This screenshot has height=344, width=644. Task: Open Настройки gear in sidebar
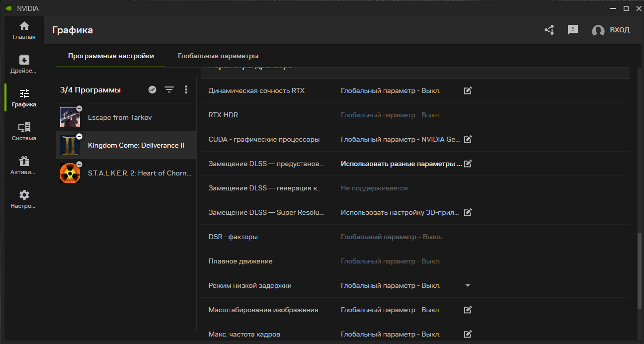(x=24, y=199)
